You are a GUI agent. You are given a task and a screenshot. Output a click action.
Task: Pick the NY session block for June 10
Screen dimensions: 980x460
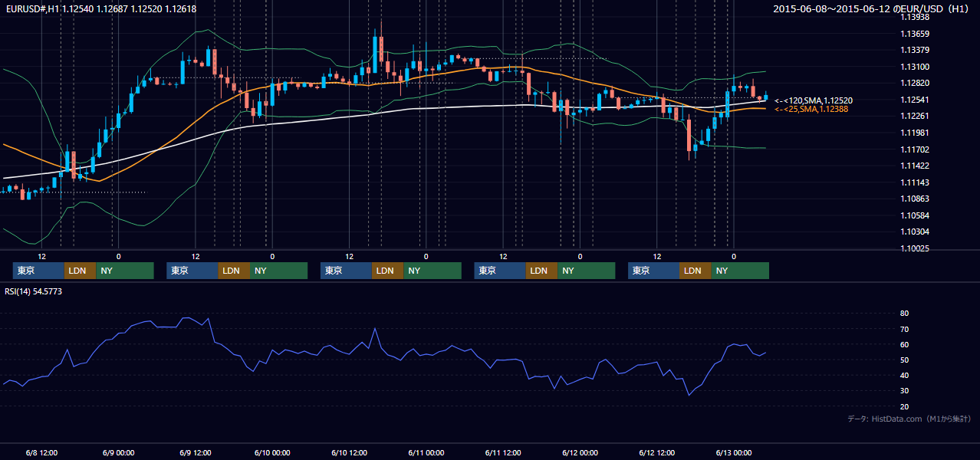432,271
